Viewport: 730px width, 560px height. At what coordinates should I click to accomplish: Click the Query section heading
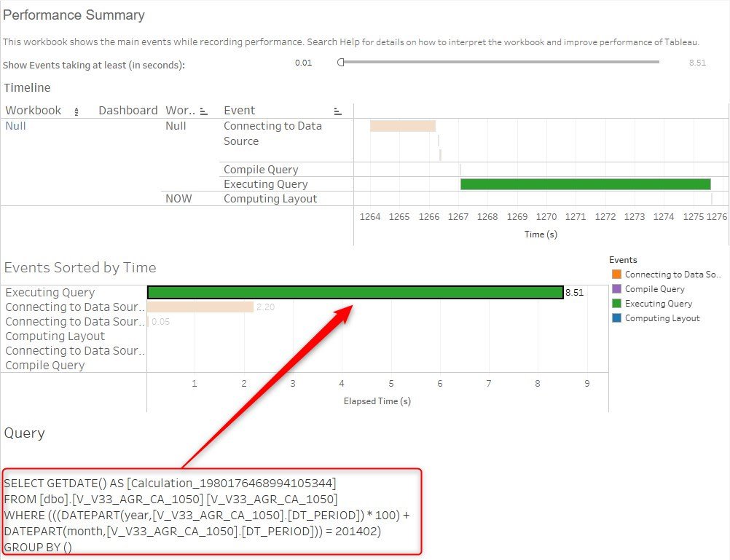pos(24,433)
